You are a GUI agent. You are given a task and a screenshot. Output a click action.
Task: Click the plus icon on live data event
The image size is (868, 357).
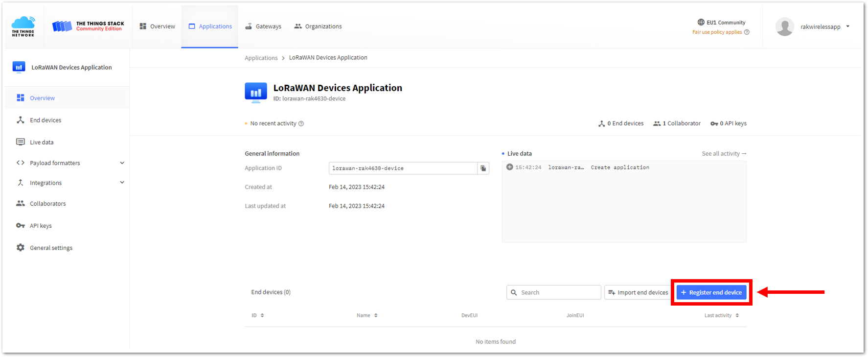(x=509, y=167)
